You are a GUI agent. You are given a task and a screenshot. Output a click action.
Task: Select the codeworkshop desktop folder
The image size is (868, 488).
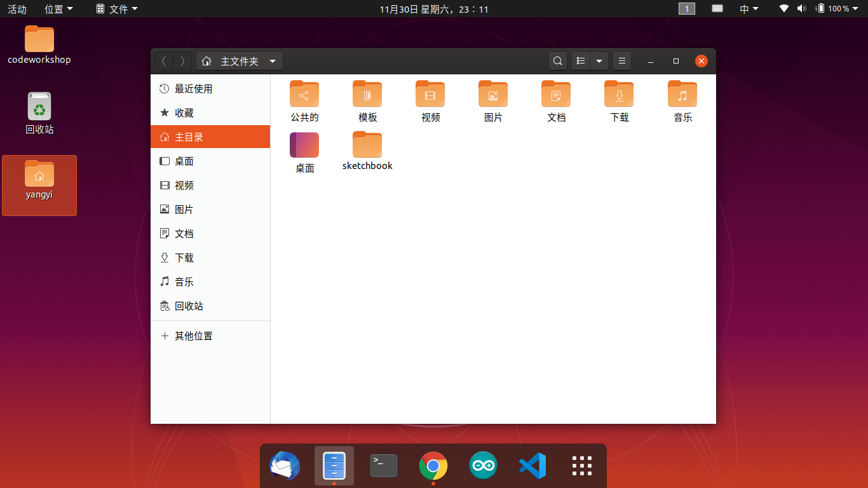[x=39, y=46]
